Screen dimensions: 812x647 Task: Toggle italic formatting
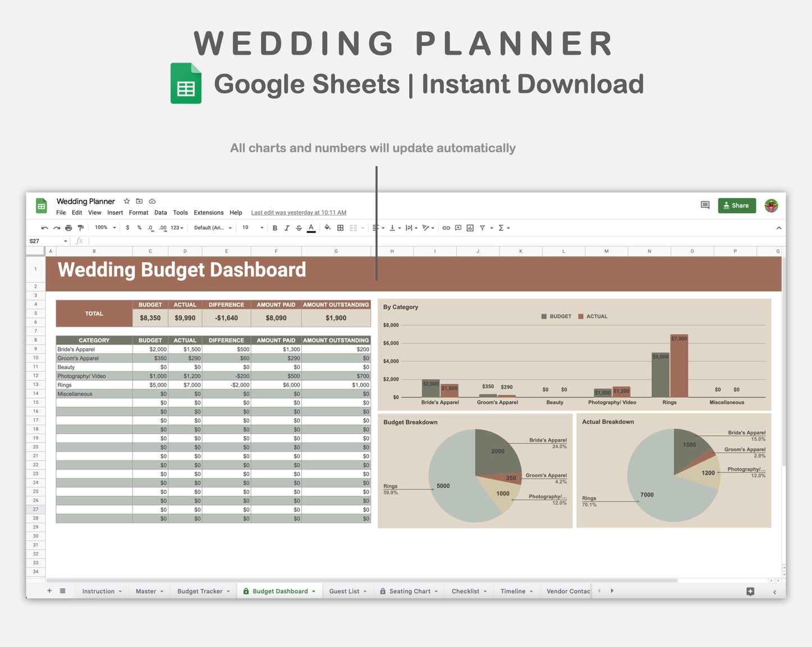pyautogui.click(x=287, y=227)
